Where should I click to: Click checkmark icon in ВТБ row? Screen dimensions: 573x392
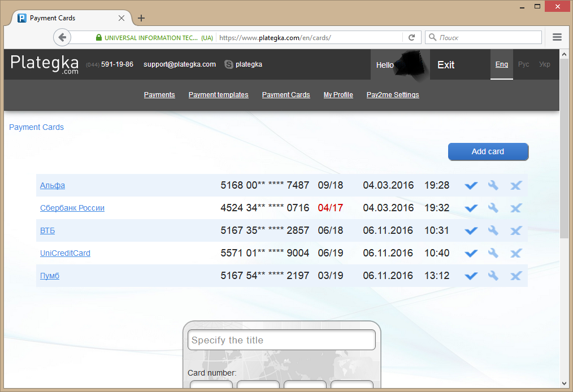point(471,231)
